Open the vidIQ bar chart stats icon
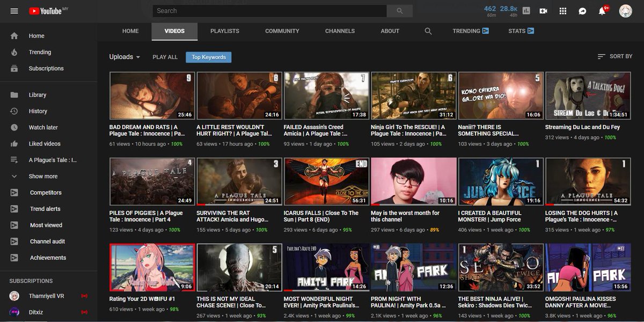644x322 pixels. 526,11
